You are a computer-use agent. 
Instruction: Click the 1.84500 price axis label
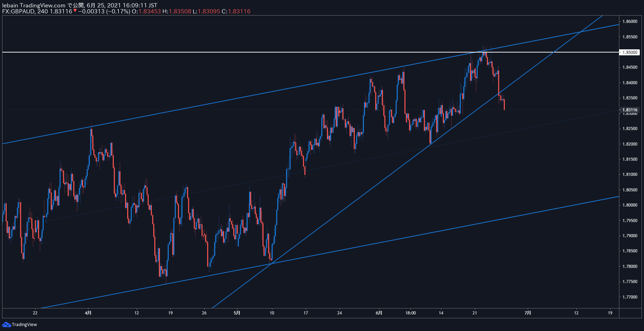(630, 67)
